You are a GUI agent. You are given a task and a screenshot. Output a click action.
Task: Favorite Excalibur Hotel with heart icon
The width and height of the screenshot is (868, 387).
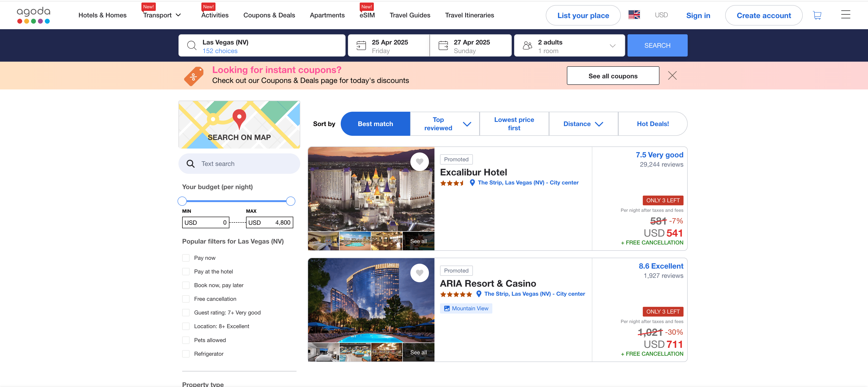pos(419,162)
